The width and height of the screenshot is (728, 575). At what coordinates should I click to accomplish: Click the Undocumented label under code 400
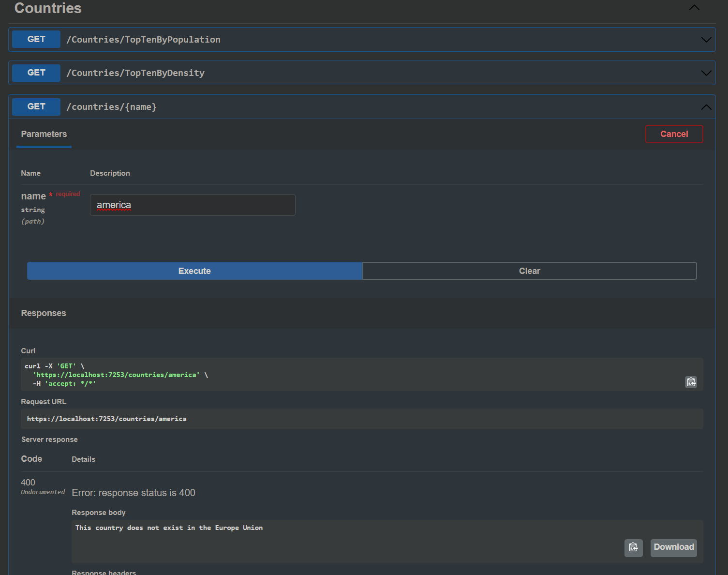(x=43, y=492)
